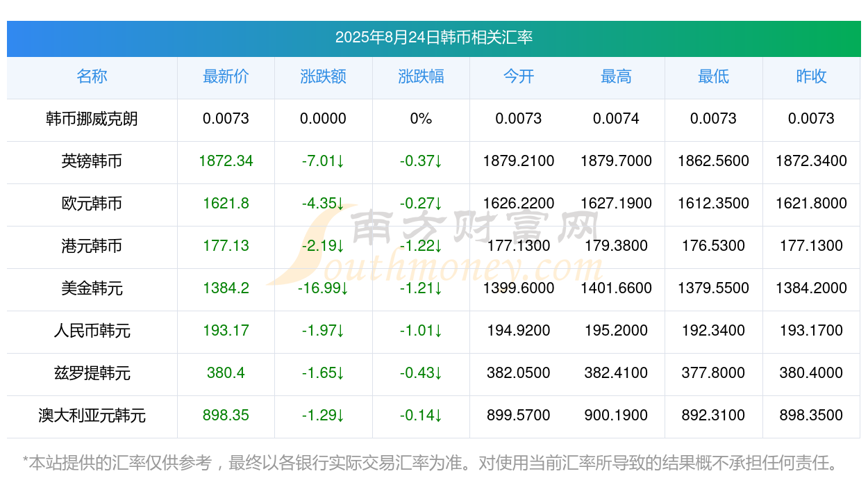The image size is (868, 485).
Task: Click high value 195.2000
Action: 616,331
